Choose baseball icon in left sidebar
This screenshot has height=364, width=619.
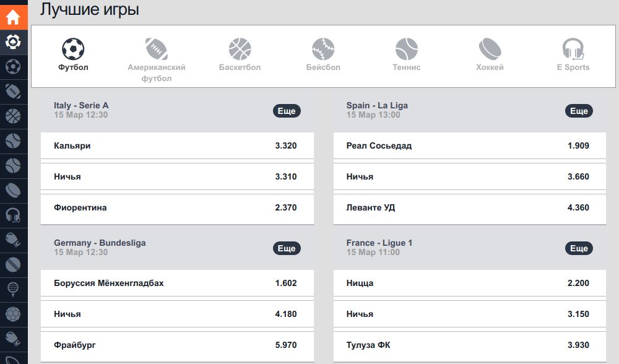coord(13,141)
